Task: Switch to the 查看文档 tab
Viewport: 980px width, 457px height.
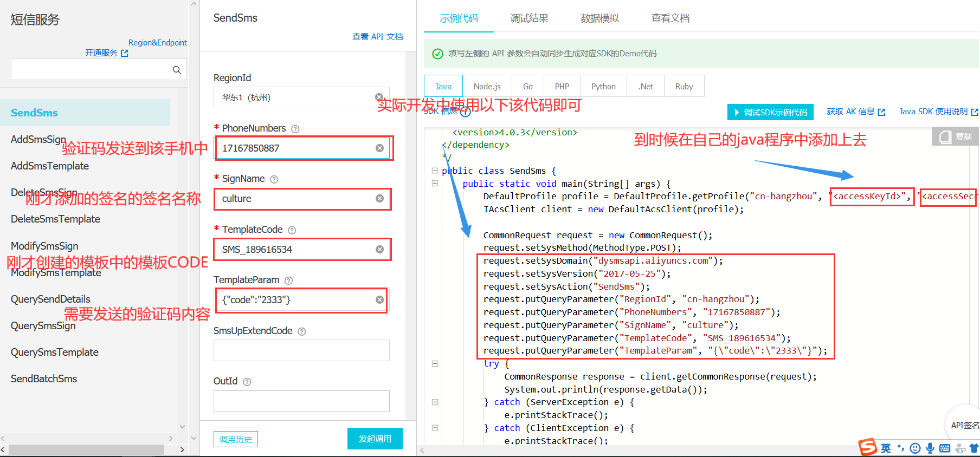Action: [x=670, y=18]
